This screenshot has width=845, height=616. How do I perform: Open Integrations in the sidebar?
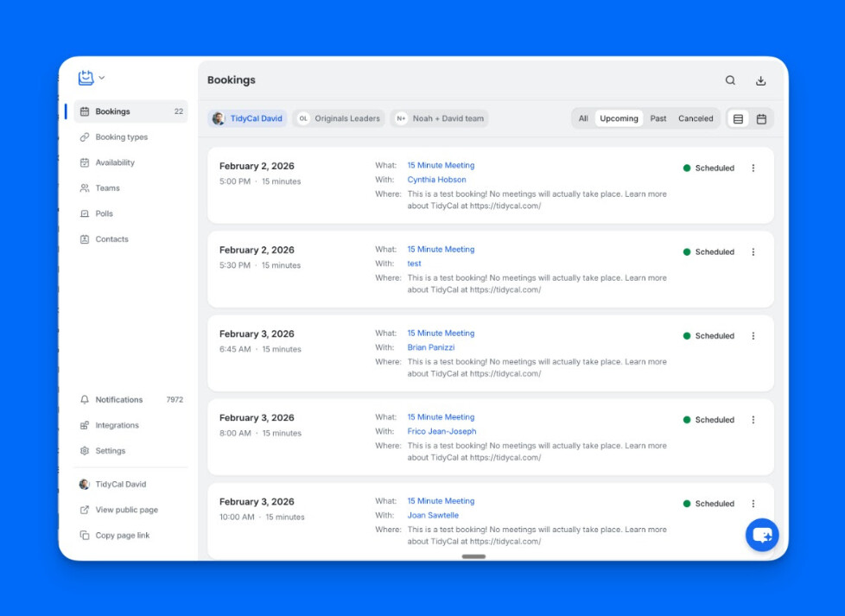131,425
